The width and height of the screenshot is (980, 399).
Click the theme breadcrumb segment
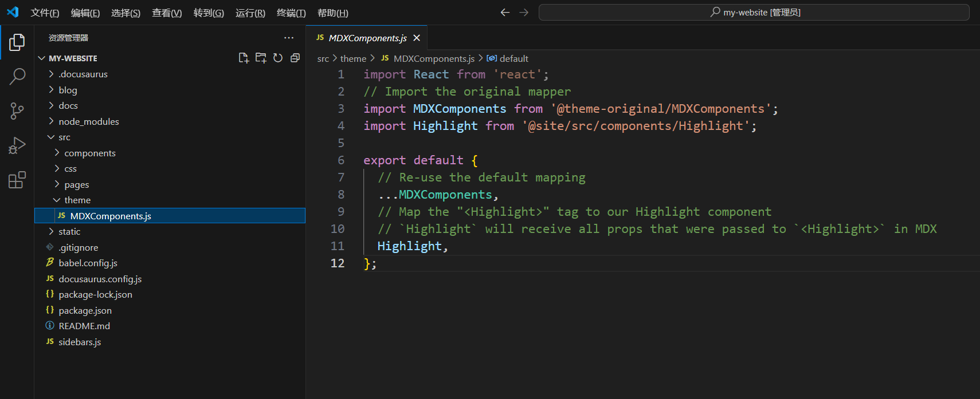353,58
